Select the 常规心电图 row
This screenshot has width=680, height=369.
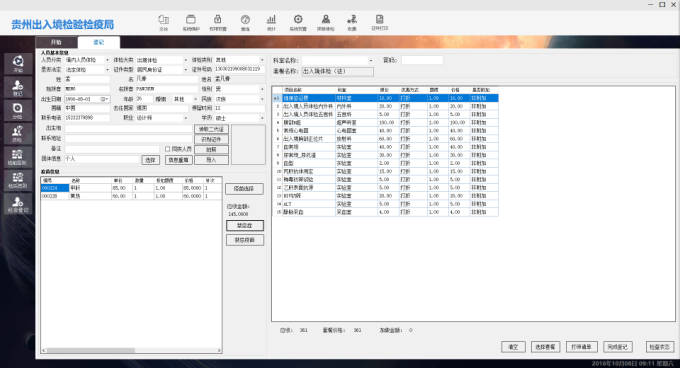pyautogui.click(x=386, y=131)
